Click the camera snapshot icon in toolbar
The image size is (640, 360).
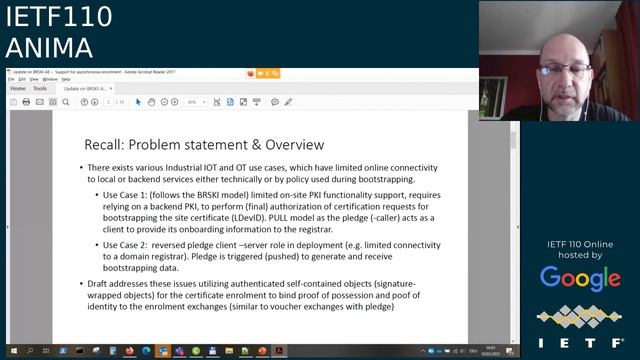click(53, 102)
